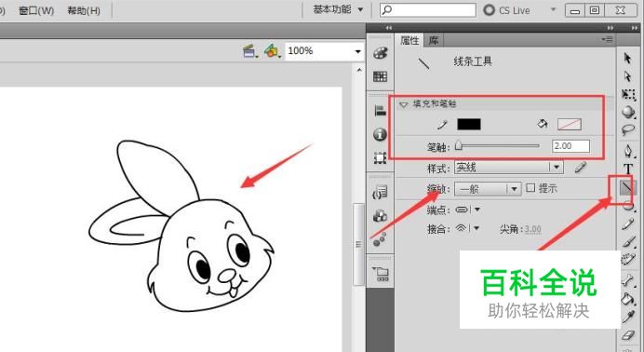Switch to the 属性 tab

(x=409, y=40)
